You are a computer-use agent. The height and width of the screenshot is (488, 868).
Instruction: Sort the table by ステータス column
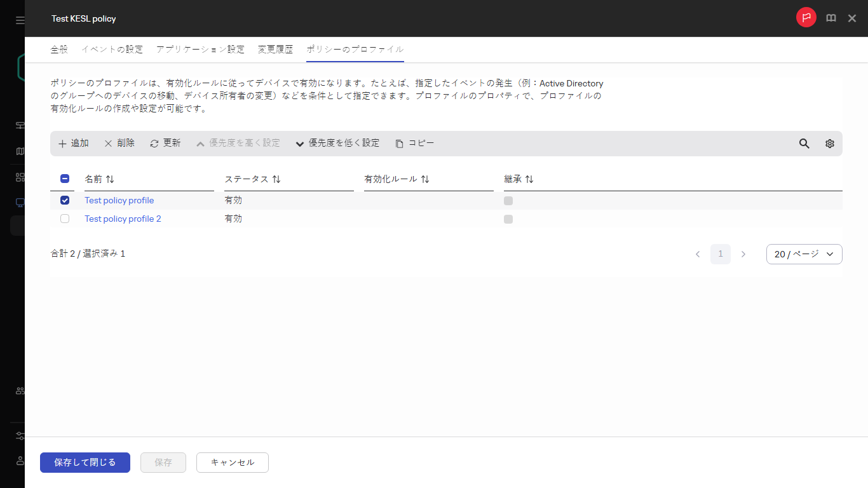tap(253, 179)
